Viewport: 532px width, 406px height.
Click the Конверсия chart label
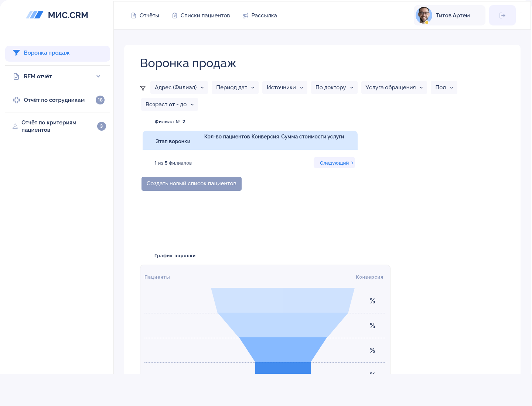coord(369,277)
